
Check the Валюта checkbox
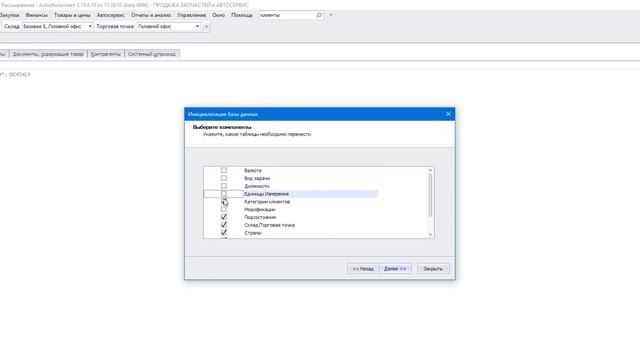click(x=224, y=170)
